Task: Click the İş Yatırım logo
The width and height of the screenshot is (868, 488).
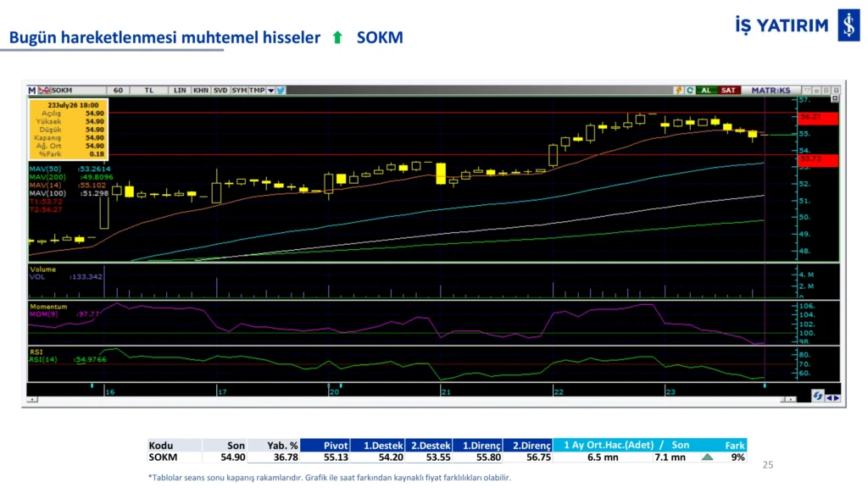Action: [x=849, y=25]
